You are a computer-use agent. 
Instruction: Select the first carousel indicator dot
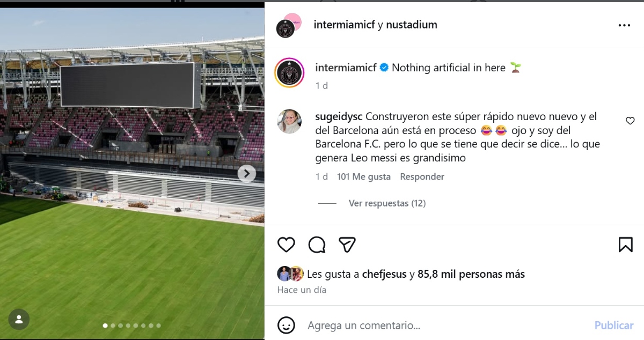[x=106, y=324]
